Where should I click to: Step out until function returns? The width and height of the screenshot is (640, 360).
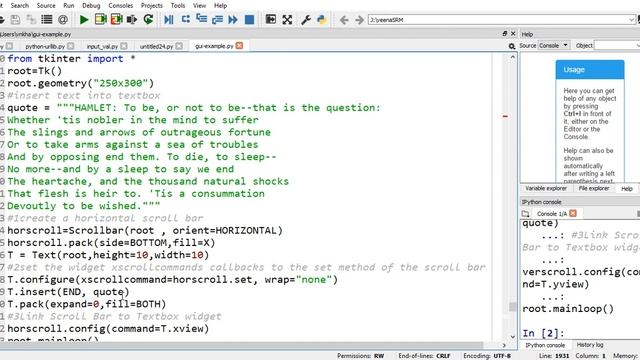[x=217, y=19]
